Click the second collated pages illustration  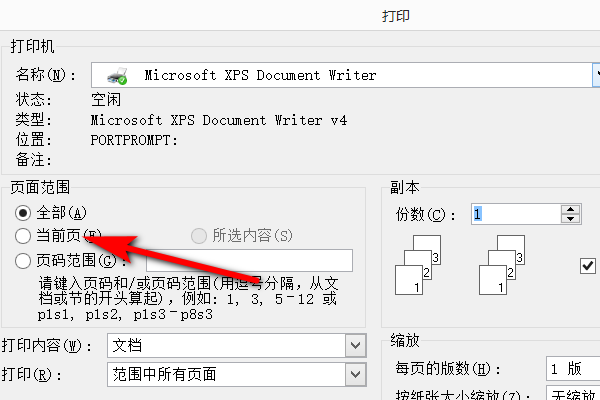tap(502, 265)
